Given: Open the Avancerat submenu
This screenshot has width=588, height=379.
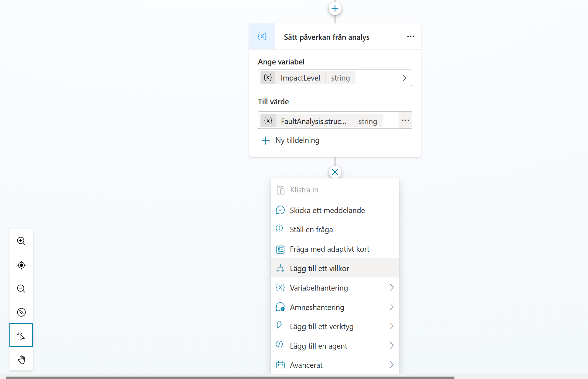Looking at the screenshot, I should click(335, 365).
